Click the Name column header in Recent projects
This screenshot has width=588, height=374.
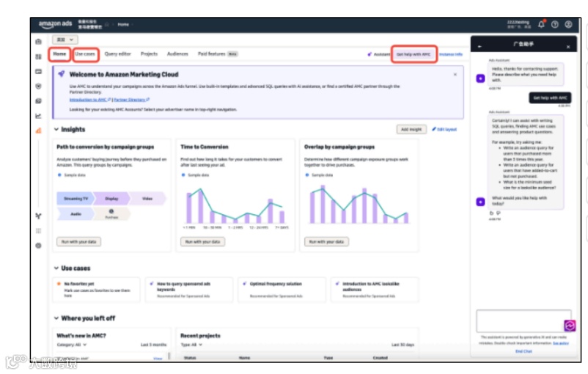244,358
